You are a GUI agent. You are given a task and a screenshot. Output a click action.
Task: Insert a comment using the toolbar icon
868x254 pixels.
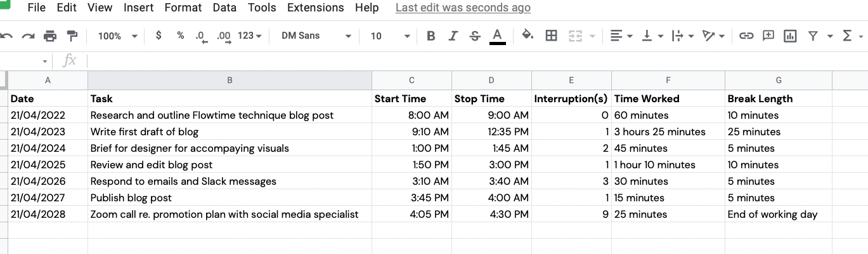click(768, 36)
